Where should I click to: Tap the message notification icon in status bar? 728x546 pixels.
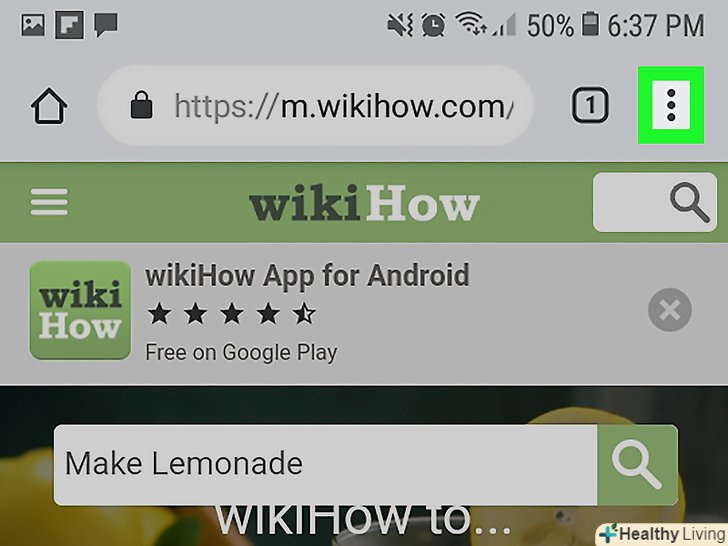pyautogui.click(x=106, y=25)
